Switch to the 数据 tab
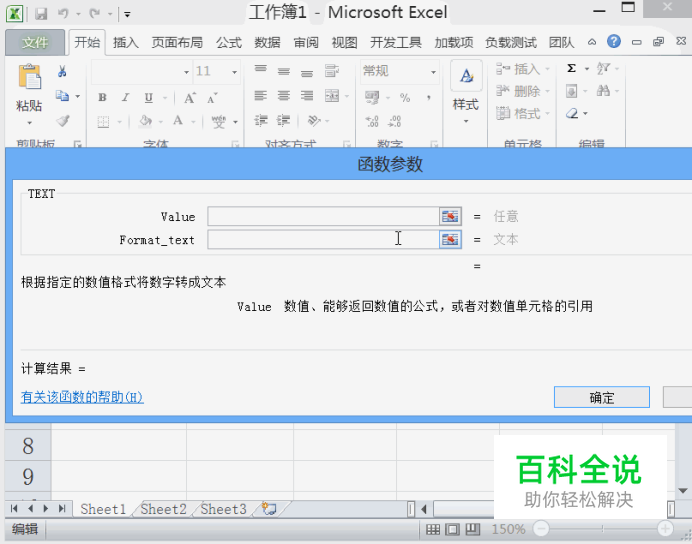Screen dimensions: 692x544 (267, 42)
